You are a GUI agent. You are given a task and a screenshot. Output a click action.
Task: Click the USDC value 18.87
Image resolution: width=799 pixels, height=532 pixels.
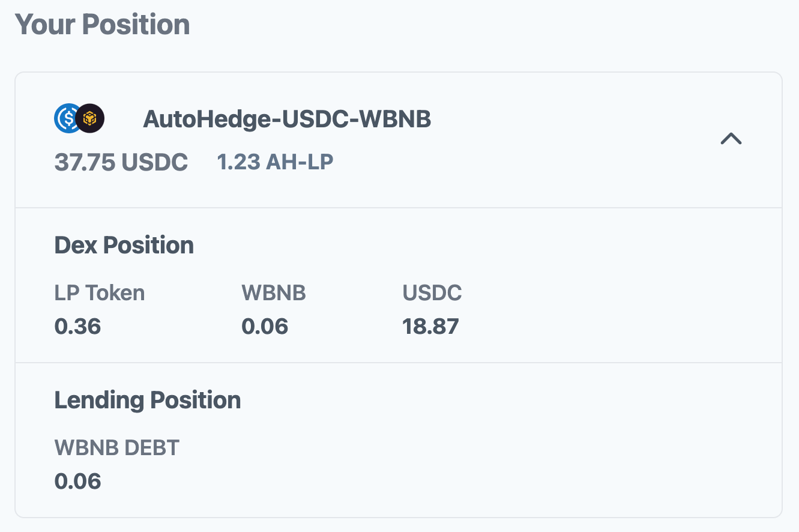[x=430, y=327]
